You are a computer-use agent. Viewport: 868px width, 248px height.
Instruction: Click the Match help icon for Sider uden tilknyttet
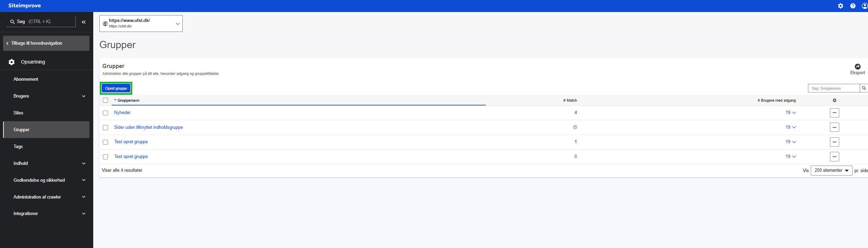pos(575,127)
